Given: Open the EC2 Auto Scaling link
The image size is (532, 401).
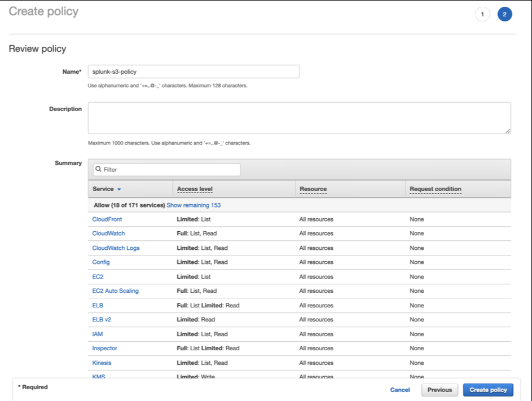Looking at the screenshot, I should [115, 291].
